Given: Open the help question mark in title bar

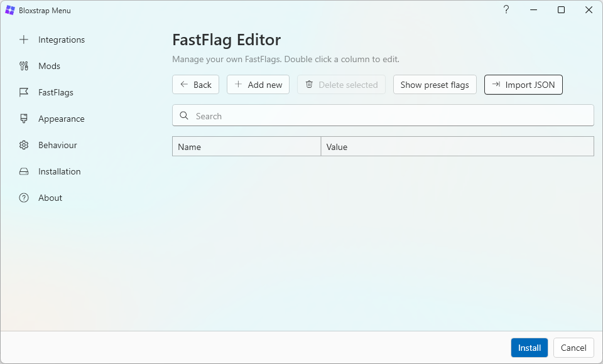Looking at the screenshot, I should [x=506, y=10].
